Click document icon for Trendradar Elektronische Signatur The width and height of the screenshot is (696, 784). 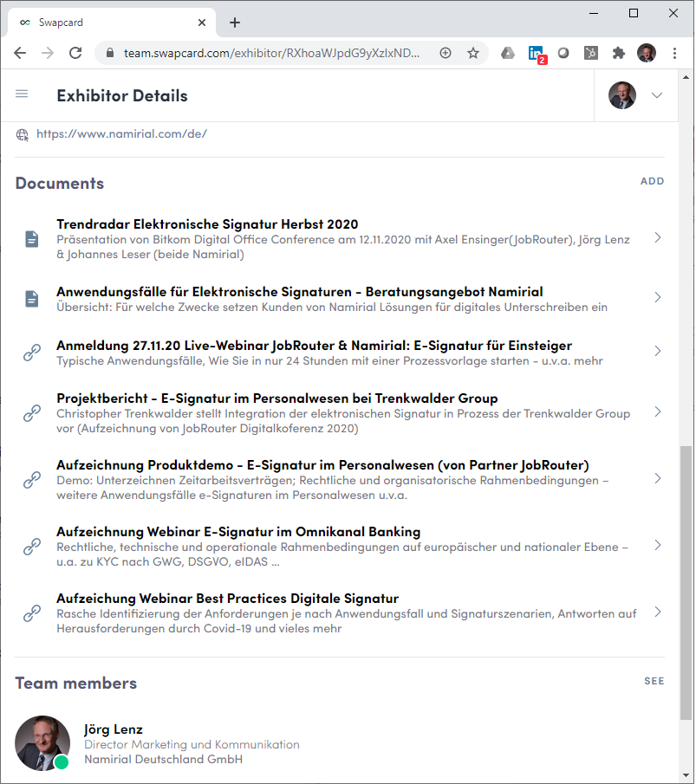[32, 239]
